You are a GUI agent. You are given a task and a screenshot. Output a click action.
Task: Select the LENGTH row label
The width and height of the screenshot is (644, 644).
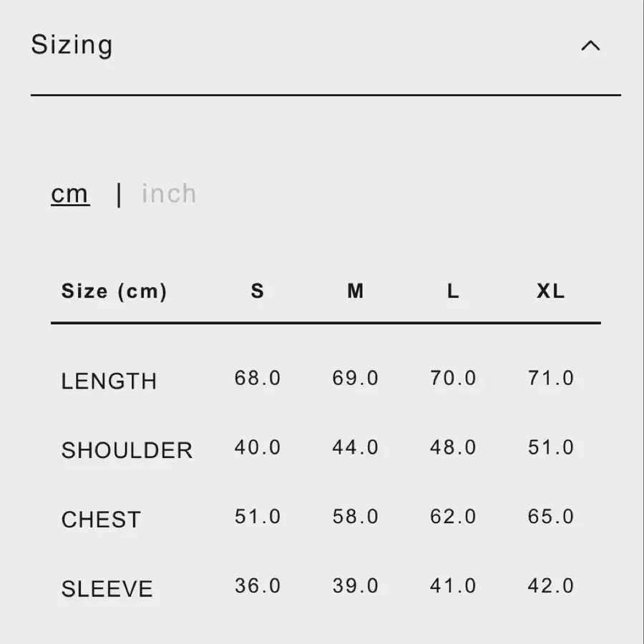point(109,381)
